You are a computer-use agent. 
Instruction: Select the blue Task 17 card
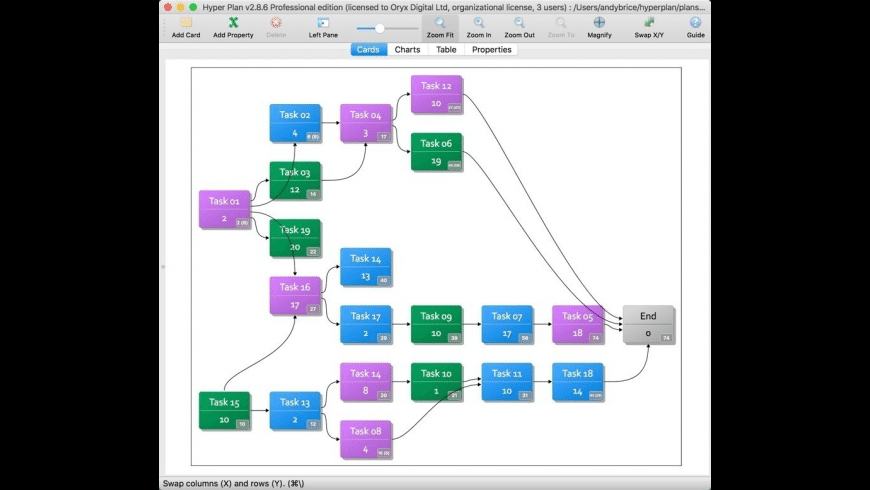[x=366, y=325]
